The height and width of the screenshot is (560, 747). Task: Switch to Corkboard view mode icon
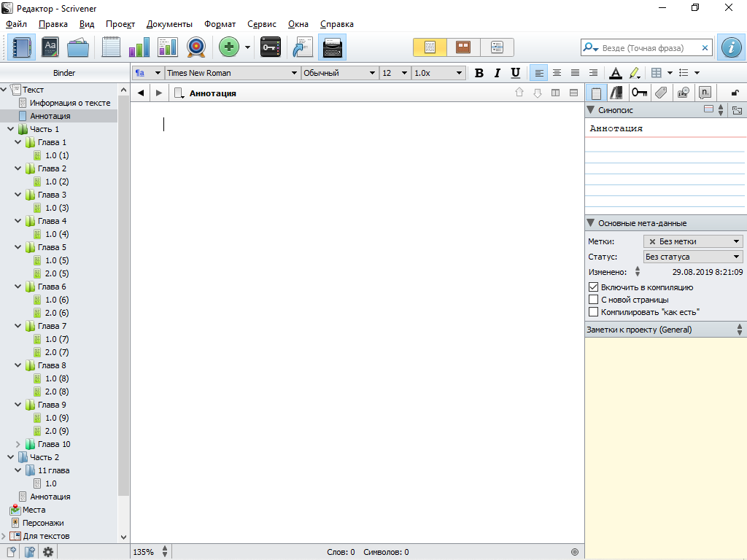(463, 47)
